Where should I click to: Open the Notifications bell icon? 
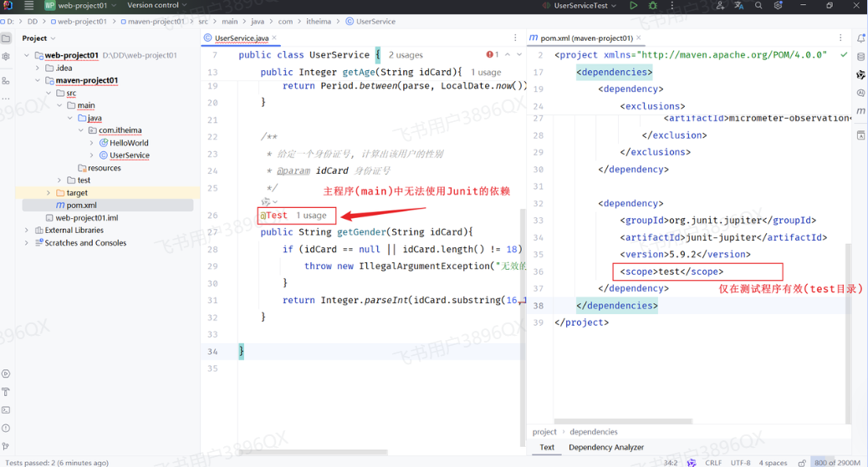point(860,38)
